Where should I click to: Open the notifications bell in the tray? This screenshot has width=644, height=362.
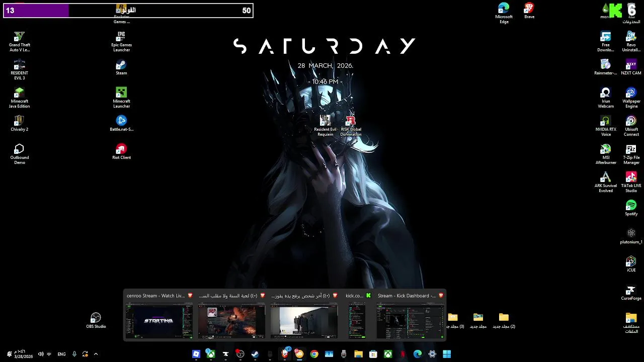[x=9, y=354]
